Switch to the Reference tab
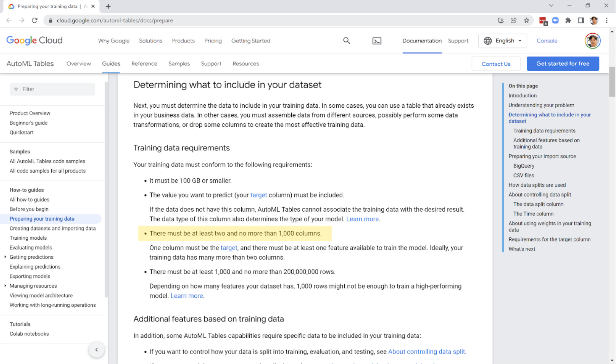The height and width of the screenshot is (364, 616). [144, 63]
